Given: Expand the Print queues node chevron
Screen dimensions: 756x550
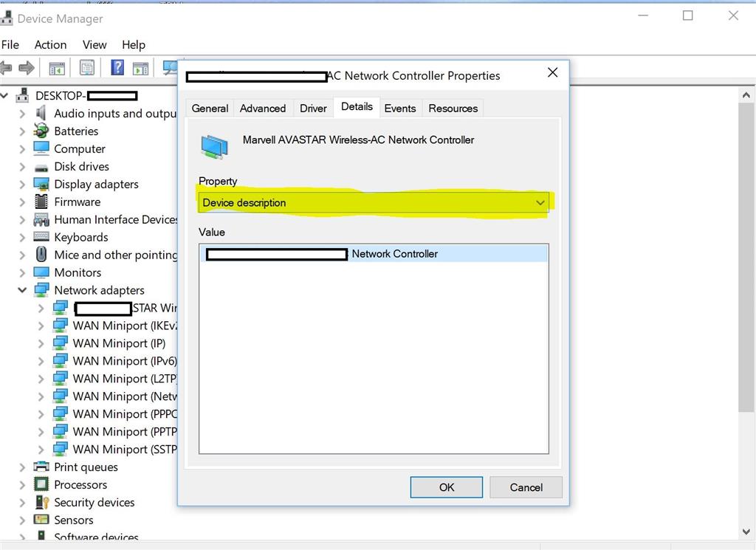Looking at the screenshot, I should click(x=22, y=467).
